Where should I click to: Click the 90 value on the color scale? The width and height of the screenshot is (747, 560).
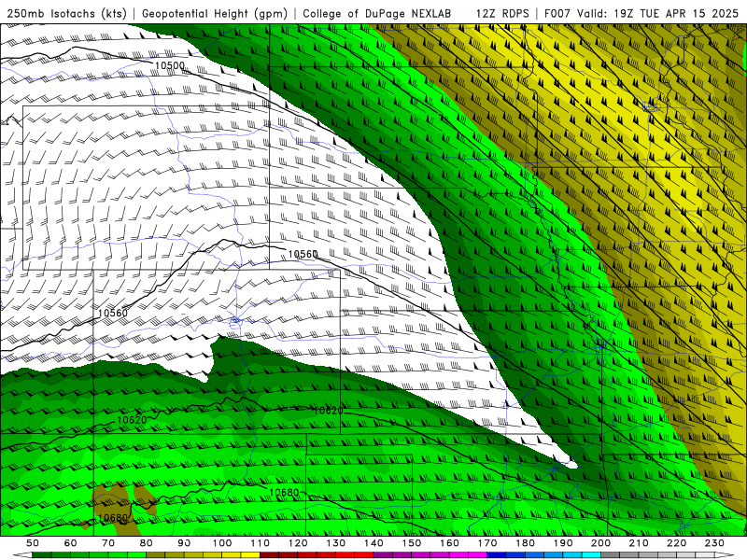(184, 543)
